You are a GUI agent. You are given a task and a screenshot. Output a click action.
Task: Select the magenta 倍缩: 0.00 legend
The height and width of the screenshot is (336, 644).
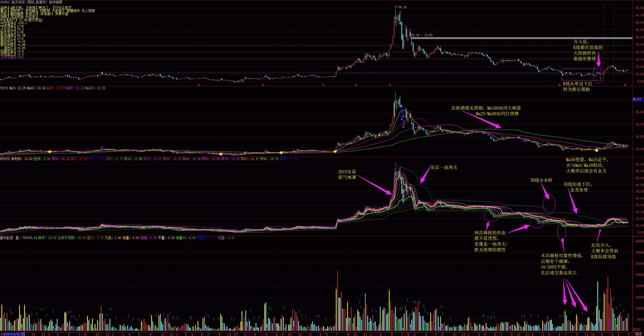pyautogui.click(x=148, y=238)
